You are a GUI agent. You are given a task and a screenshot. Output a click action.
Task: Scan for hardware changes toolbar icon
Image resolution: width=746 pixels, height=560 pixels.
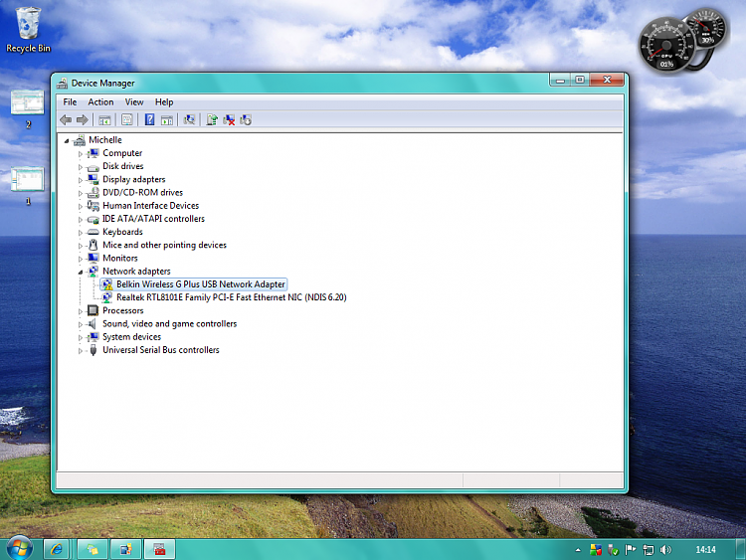tap(189, 120)
